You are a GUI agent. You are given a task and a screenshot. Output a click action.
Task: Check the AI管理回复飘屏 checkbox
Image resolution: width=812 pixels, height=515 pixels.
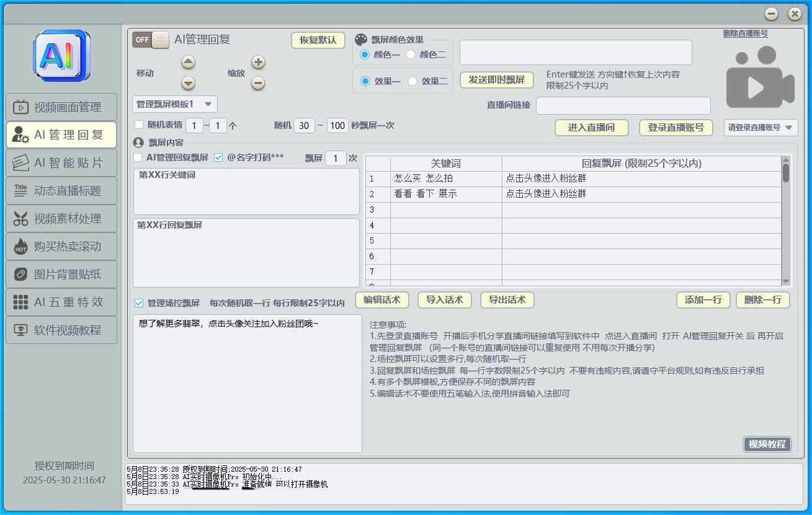[138, 157]
